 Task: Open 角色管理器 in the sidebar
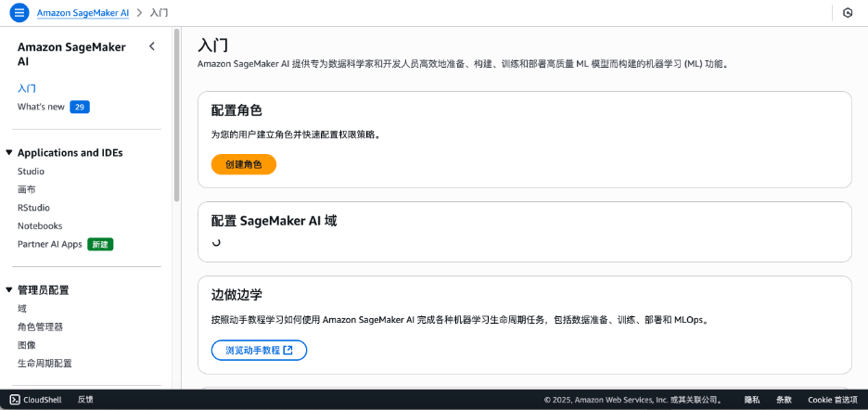[x=41, y=327]
